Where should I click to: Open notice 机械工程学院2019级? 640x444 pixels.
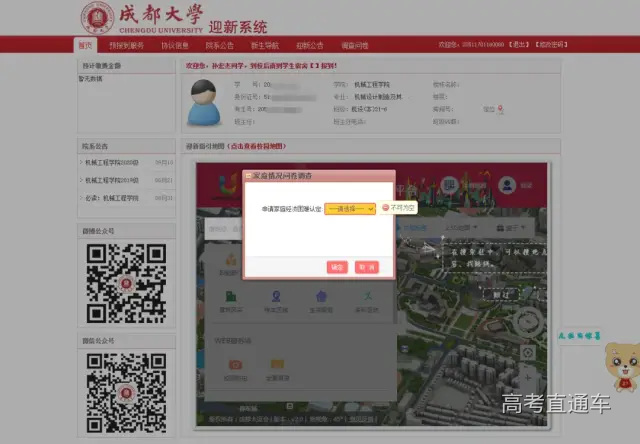(x=112, y=180)
